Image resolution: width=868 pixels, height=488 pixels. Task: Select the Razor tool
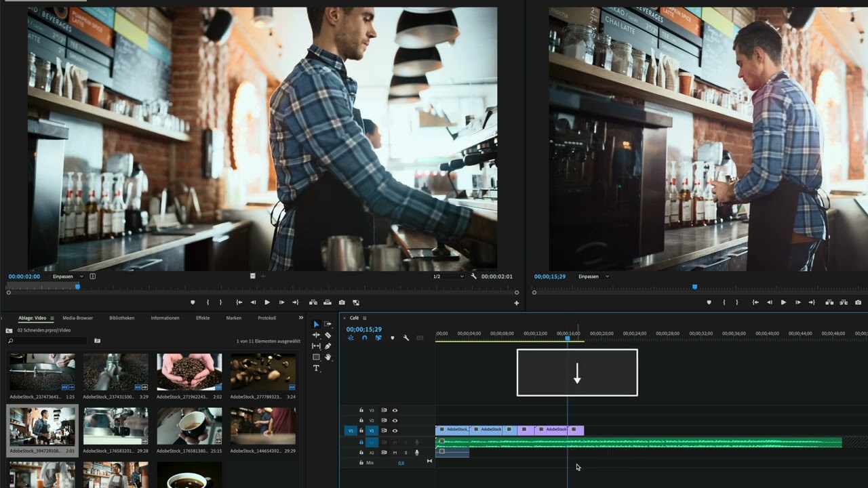(x=328, y=335)
